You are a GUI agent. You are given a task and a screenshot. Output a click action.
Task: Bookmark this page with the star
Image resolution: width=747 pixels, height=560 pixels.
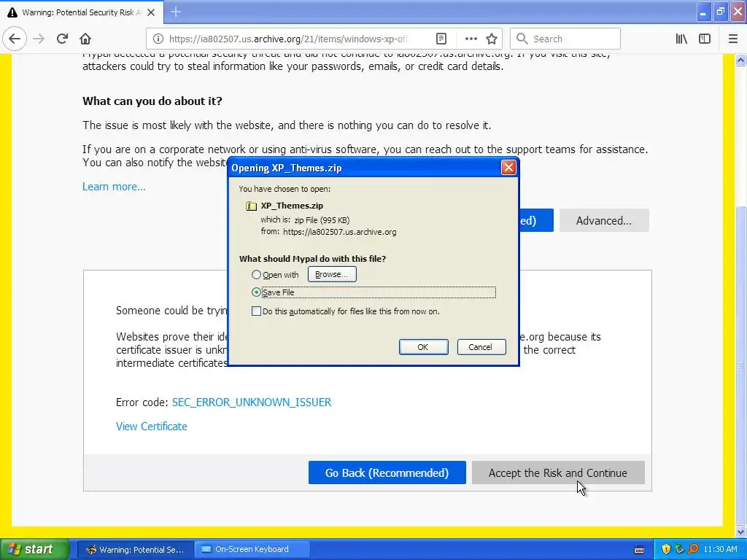[492, 39]
